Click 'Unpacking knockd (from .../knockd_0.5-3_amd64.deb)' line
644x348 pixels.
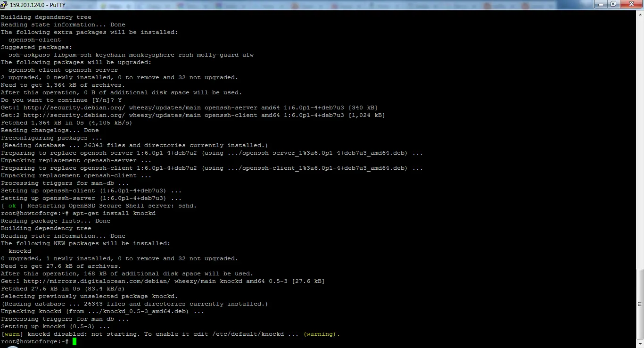coord(103,311)
